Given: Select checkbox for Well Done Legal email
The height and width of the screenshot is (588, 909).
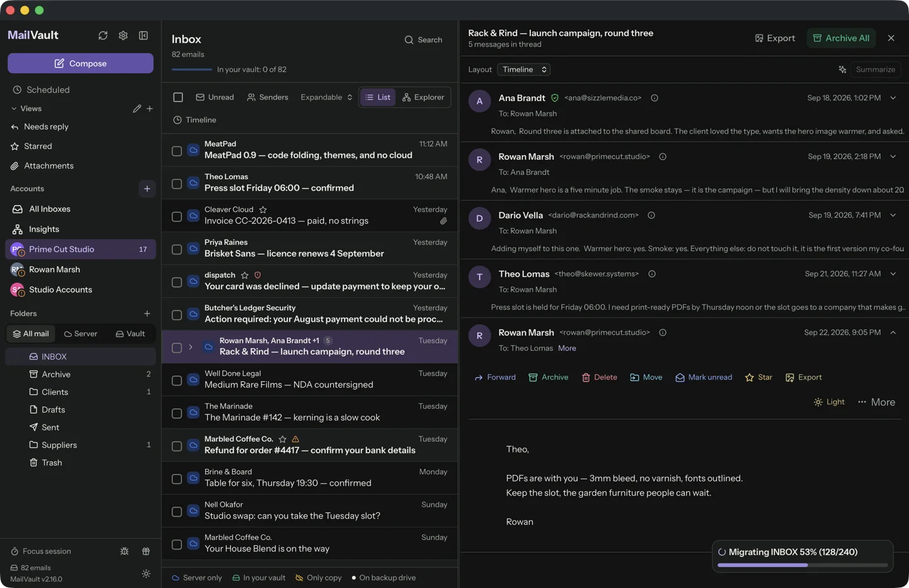Looking at the screenshot, I should click(x=177, y=380).
